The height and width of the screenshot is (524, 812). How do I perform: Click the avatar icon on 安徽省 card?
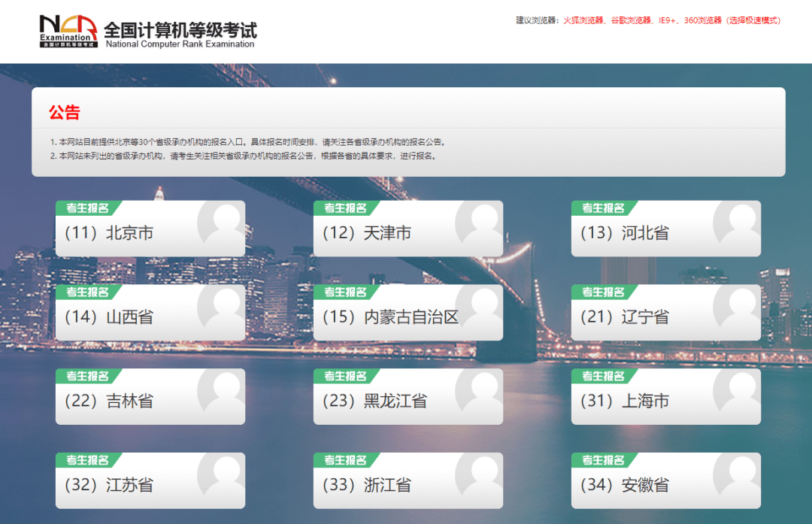(x=736, y=476)
